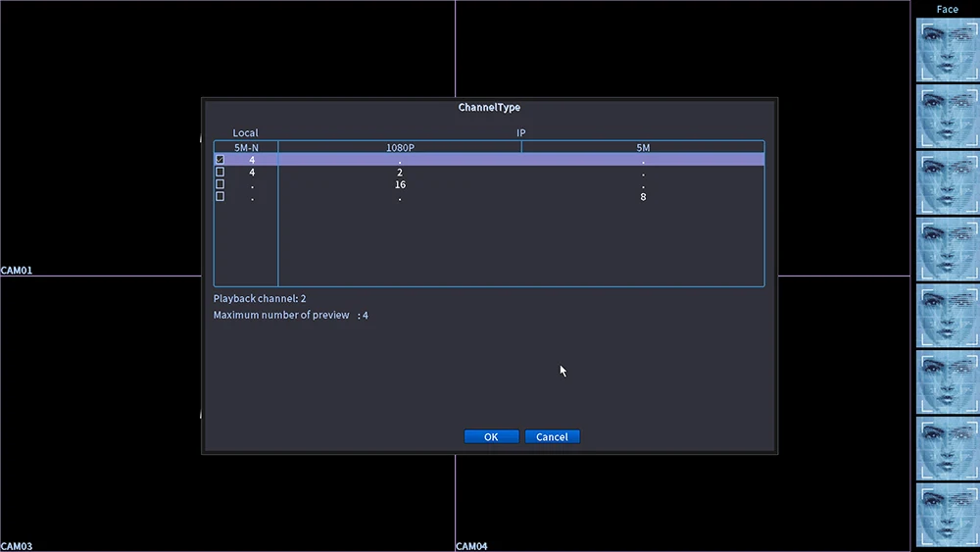The width and height of the screenshot is (980, 552).
Task: Uncheck the first row checkbox with 5M-N 4
Action: click(x=220, y=160)
